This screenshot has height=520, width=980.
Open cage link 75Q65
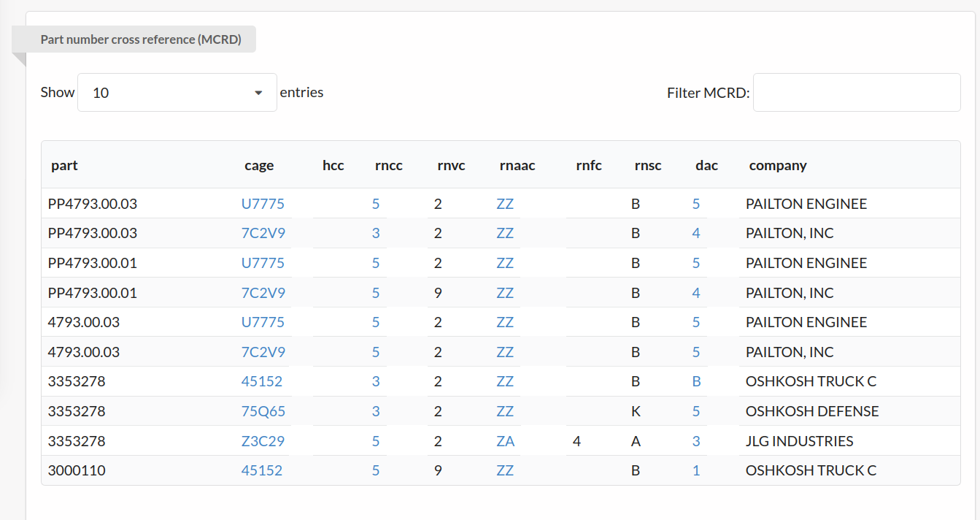pyautogui.click(x=263, y=411)
